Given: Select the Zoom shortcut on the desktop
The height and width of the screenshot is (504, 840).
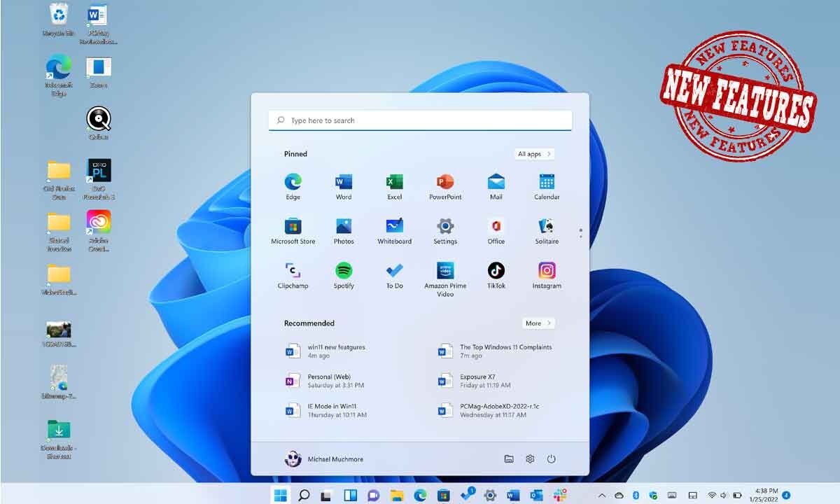Looking at the screenshot, I should 99,72.
